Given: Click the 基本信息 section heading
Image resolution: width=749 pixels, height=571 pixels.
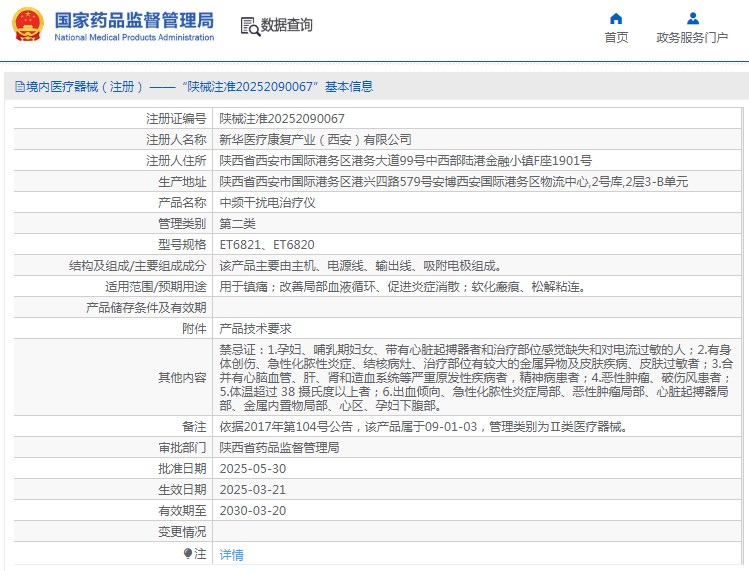Looking at the screenshot, I should [349, 86].
